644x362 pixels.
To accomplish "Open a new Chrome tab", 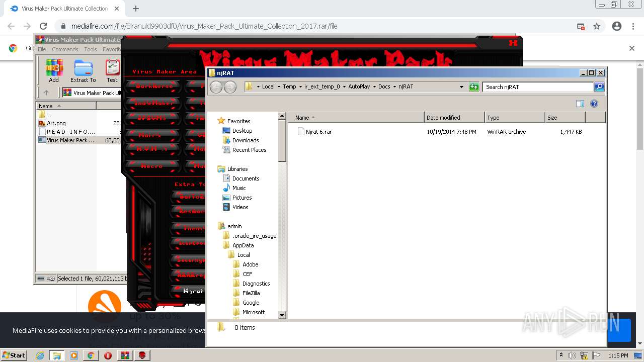I will 136,9.
